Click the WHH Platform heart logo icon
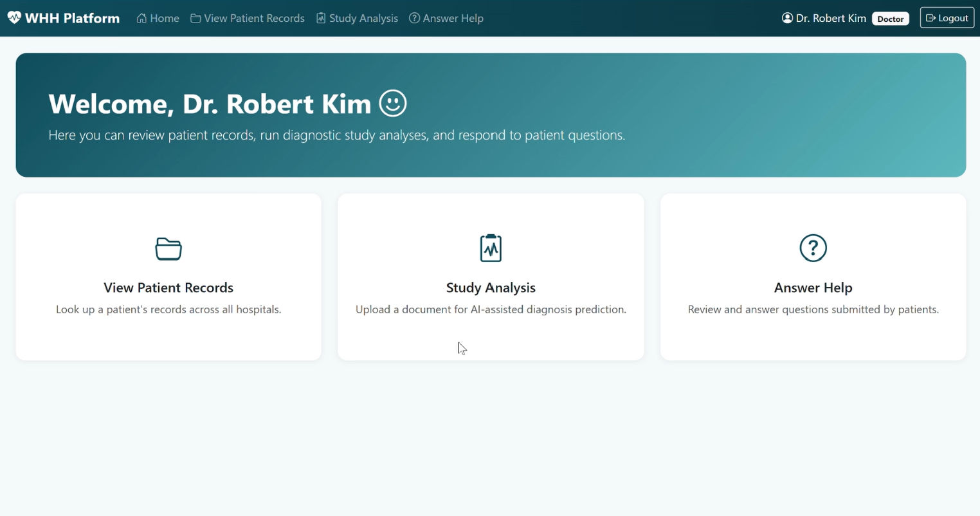Viewport: 980px width, 516px height. pyautogui.click(x=14, y=17)
